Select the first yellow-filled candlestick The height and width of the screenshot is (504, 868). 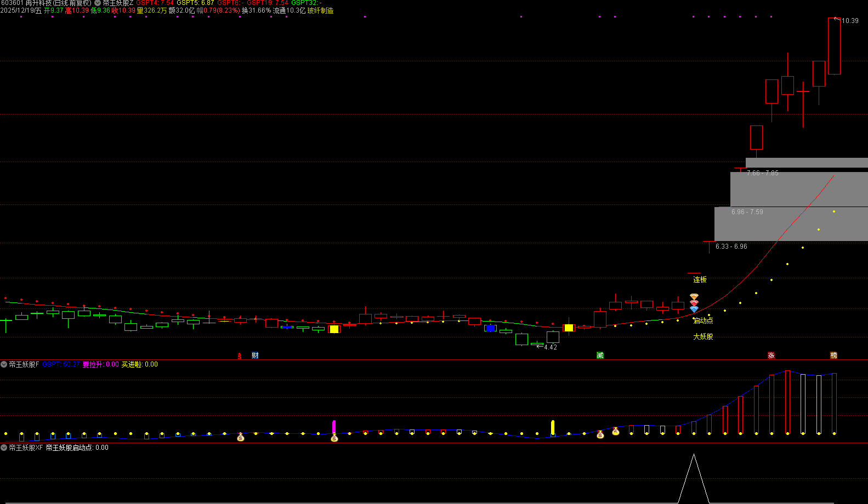pos(334,329)
